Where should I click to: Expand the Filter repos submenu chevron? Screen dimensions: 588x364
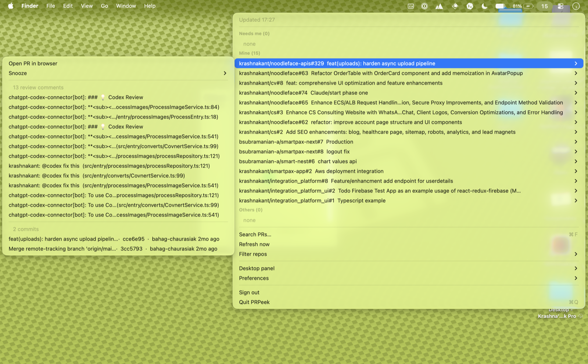pyautogui.click(x=576, y=254)
